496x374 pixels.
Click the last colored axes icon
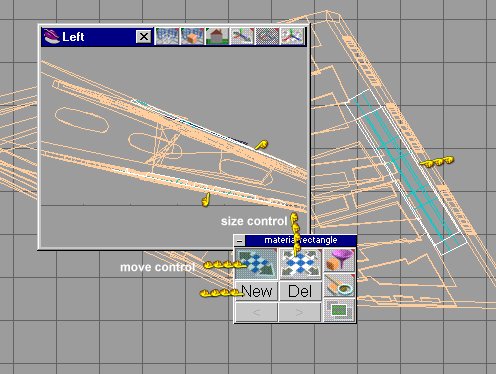click(x=292, y=36)
